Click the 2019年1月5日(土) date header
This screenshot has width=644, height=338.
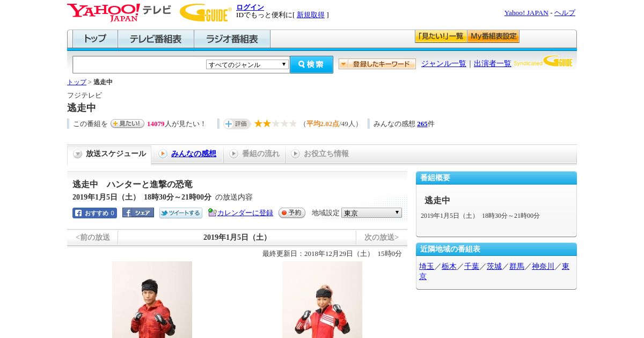[237, 237]
